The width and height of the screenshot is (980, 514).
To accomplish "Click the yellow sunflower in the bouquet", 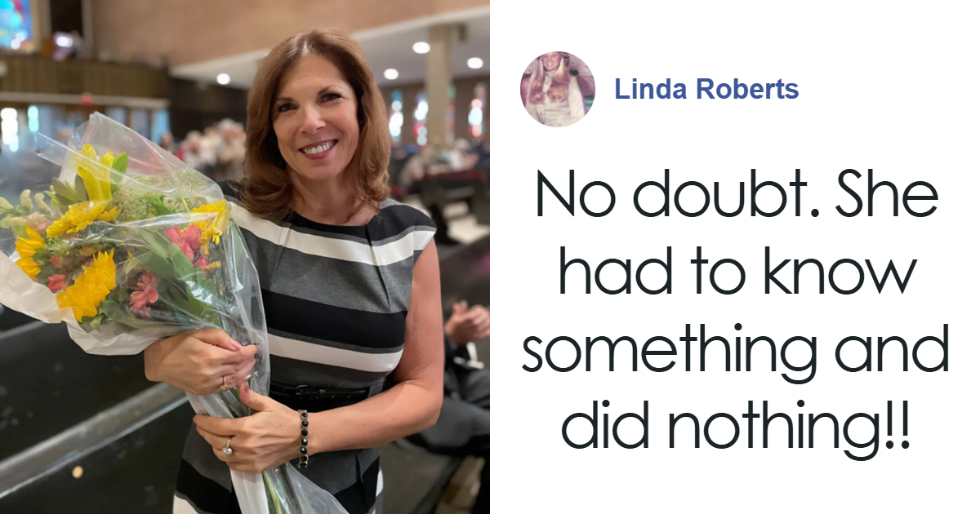I will [x=87, y=286].
